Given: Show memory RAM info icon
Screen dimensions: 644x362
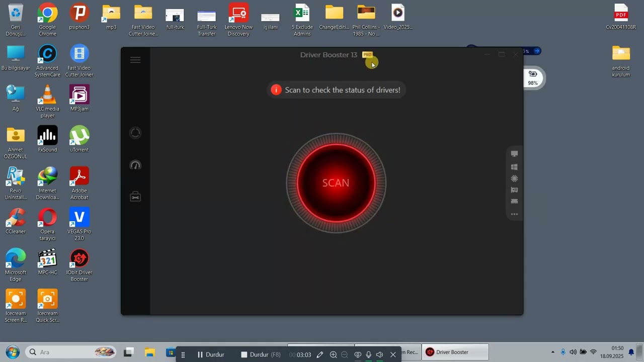Looking at the screenshot, I should pyautogui.click(x=514, y=202).
